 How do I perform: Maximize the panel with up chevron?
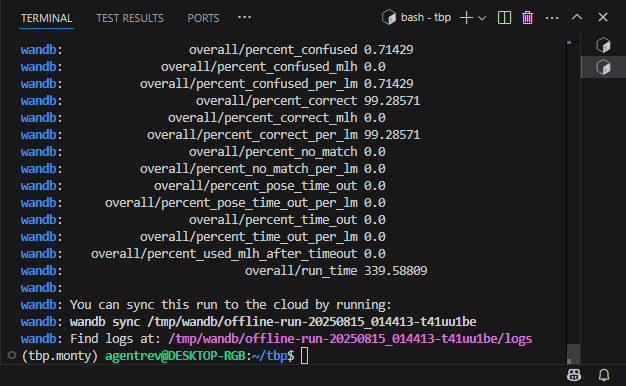click(x=577, y=17)
